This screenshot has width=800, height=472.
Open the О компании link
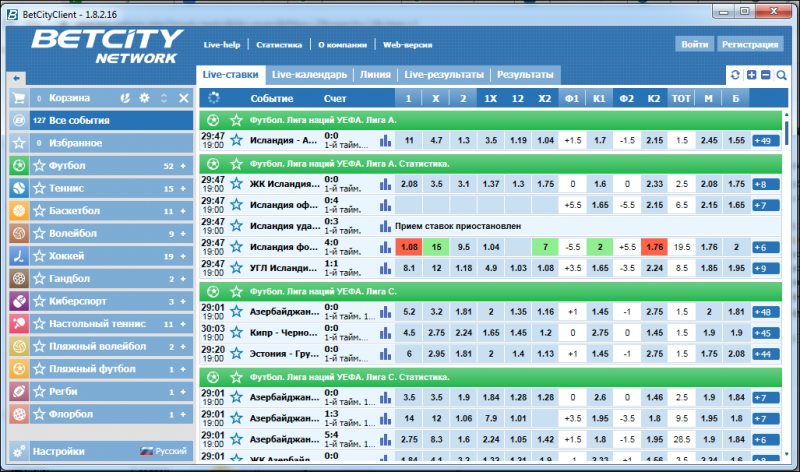point(342,45)
